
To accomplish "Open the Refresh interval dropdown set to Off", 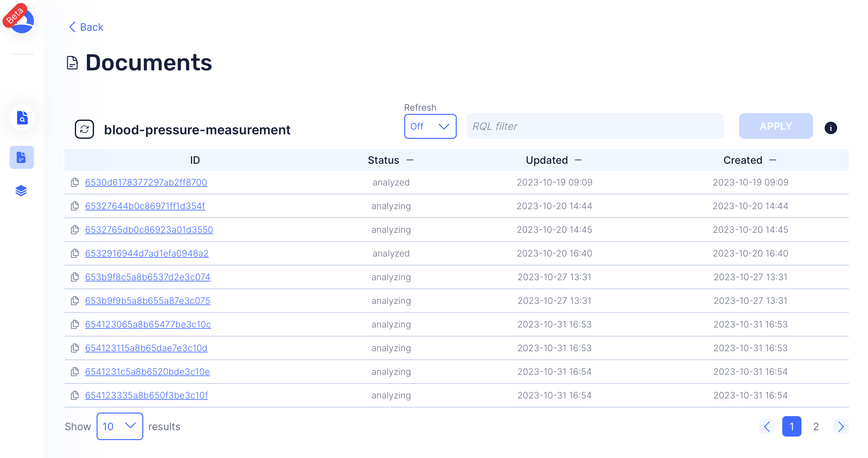I will [430, 126].
